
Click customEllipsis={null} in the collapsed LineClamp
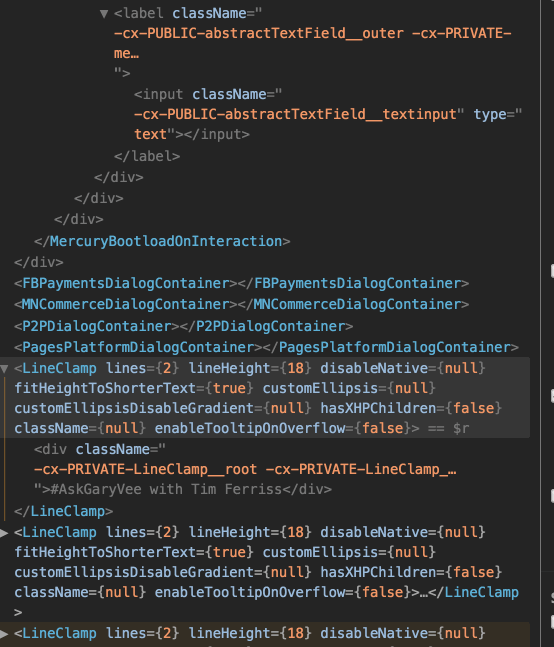[x=349, y=553]
